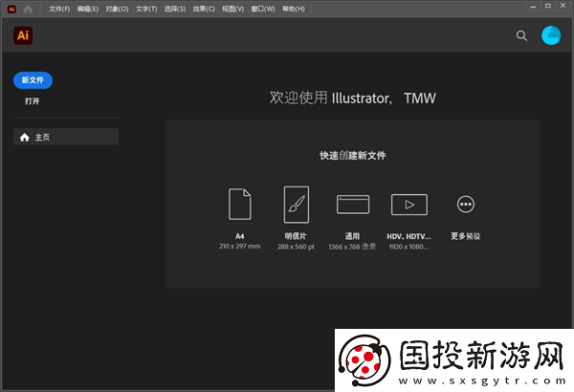Click the home icon in title bar
The width and height of the screenshot is (574, 392).
[29, 9]
